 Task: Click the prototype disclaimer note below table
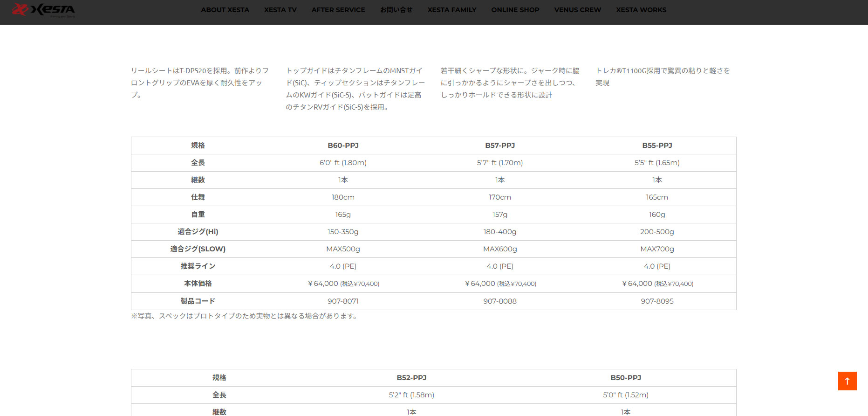[245, 316]
